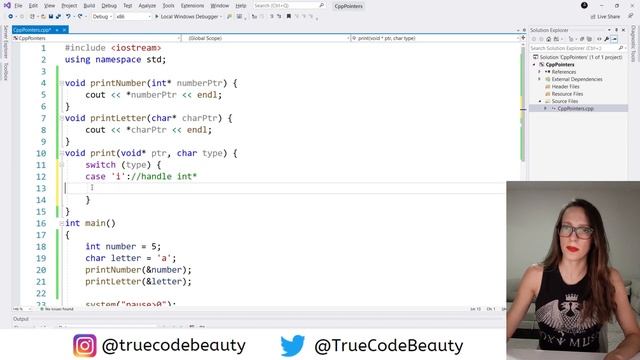Select Solution 'CppPointers' node
The width and height of the screenshot is (640, 360).
pyautogui.click(x=577, y=57)
